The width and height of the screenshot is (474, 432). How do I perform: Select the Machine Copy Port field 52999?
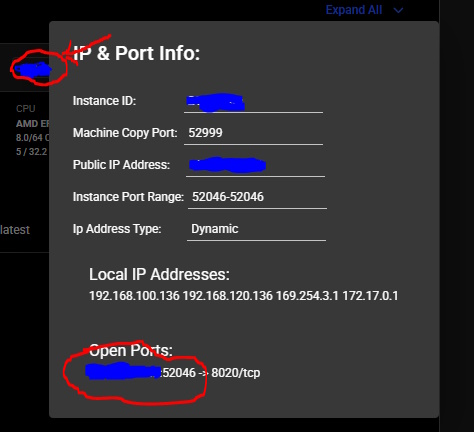click(253, 133)
